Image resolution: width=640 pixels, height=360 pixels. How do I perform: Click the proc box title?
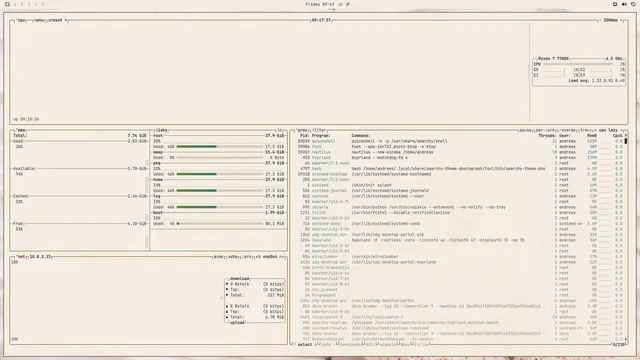[302, 130]
